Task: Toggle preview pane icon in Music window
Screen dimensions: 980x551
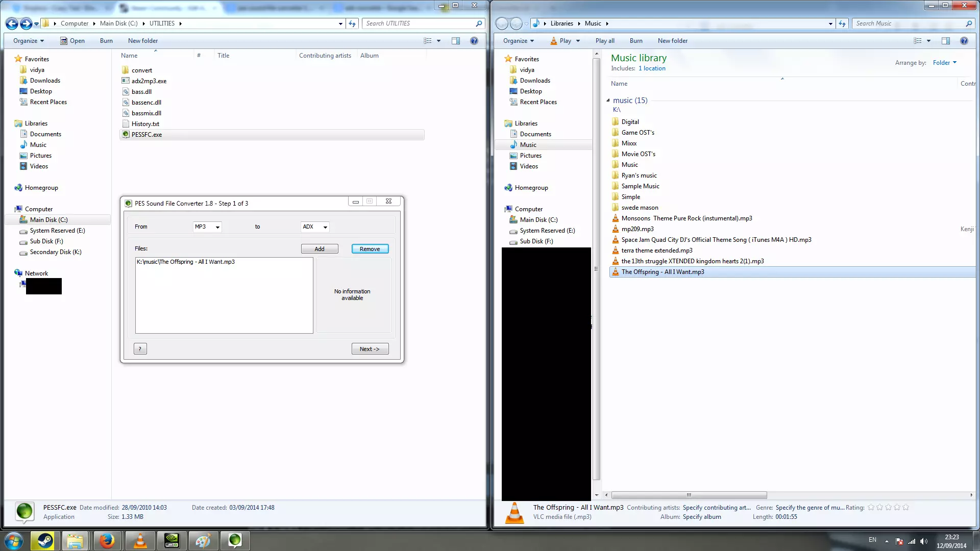Action: pyautogui.click(x=945, y=41)
